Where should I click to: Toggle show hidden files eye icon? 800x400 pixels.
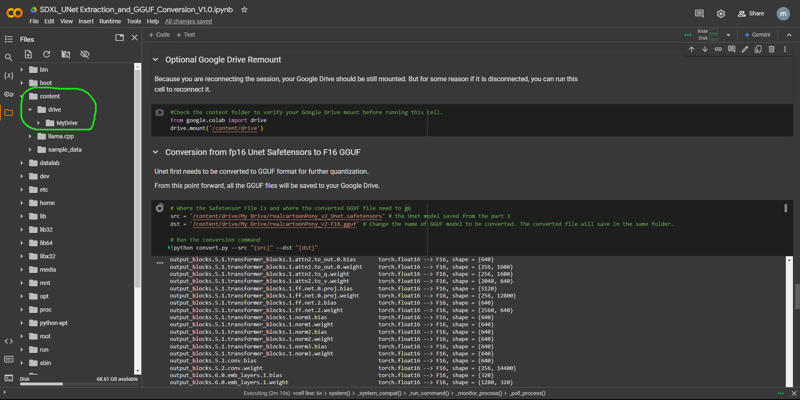pyautogui.click(x=84, y=54)
